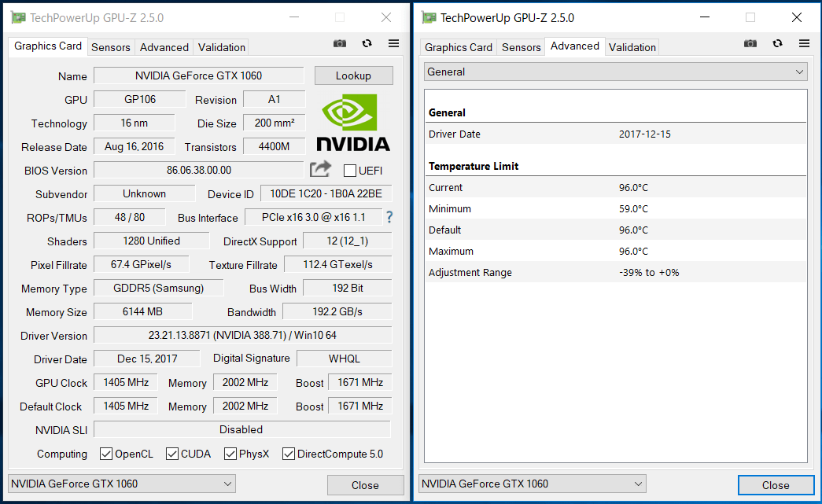Viewport: 822px width, 504px height.
Task: Click the NVIDIA SLI Disabled field
Action: click(243, 429)
